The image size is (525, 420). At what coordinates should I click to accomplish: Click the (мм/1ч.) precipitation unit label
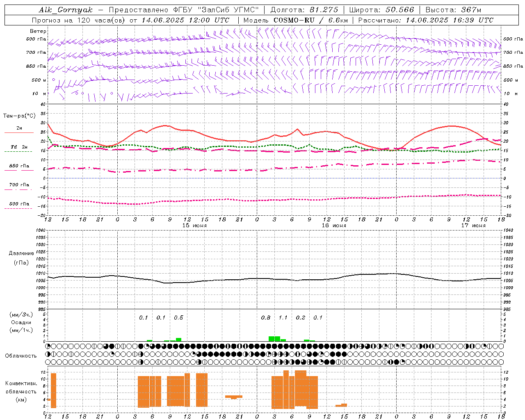pyautogui.click(x=21, y=330)
